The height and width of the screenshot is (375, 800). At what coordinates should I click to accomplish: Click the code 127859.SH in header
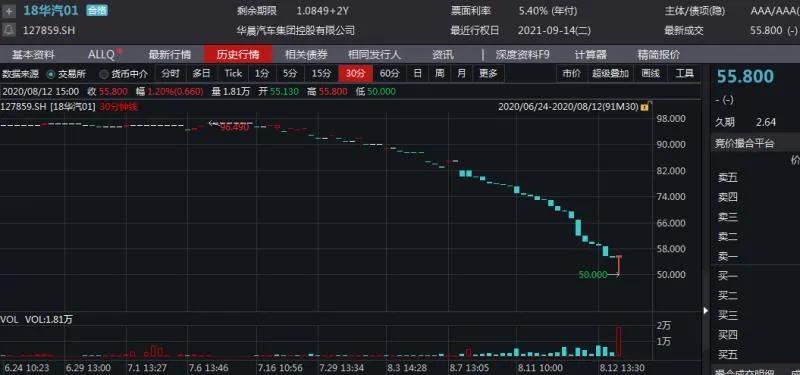[48, 31]
